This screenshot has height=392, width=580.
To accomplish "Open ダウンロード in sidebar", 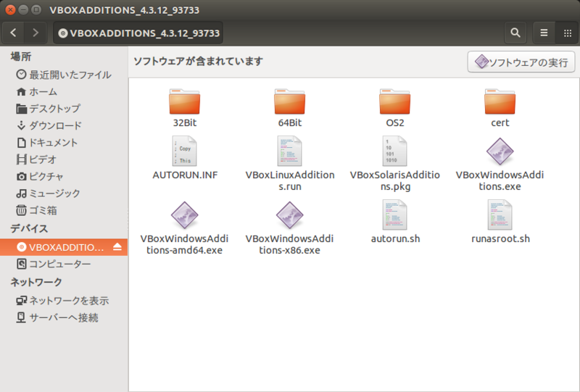I will click(64, 126).
